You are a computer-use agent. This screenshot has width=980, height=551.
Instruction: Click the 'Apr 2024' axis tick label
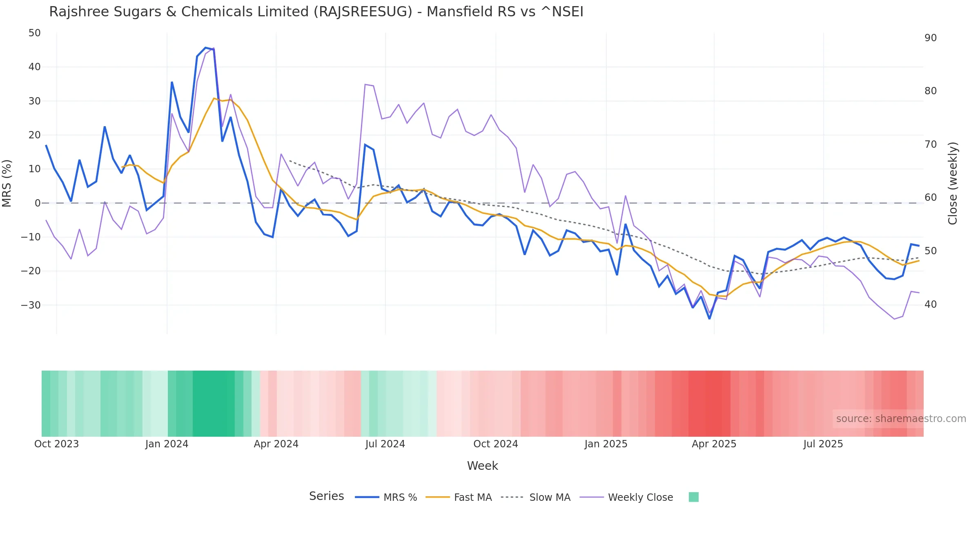[276, 444]
